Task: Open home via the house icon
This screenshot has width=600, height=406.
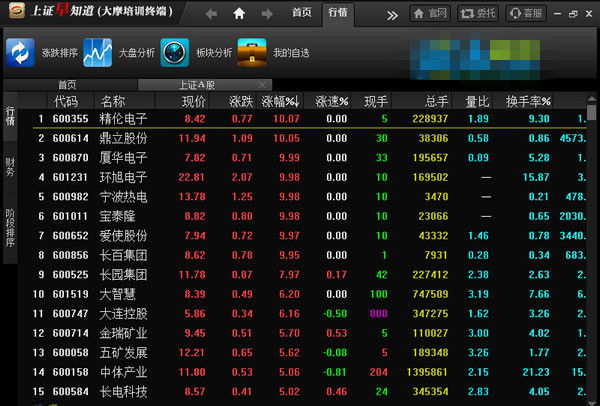Action: point(239,14)
